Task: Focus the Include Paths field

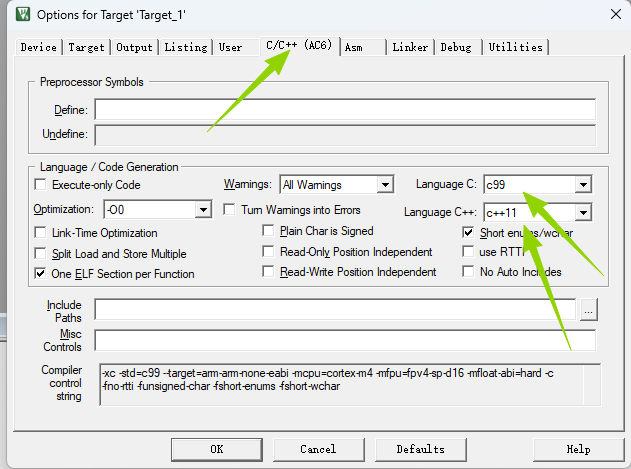Action: tap(335, 309)
